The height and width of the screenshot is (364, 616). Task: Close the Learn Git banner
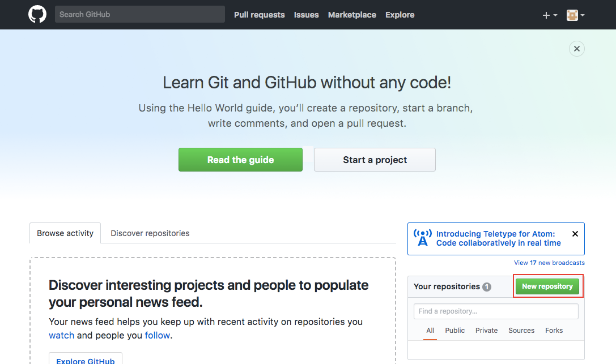point(576,49)
